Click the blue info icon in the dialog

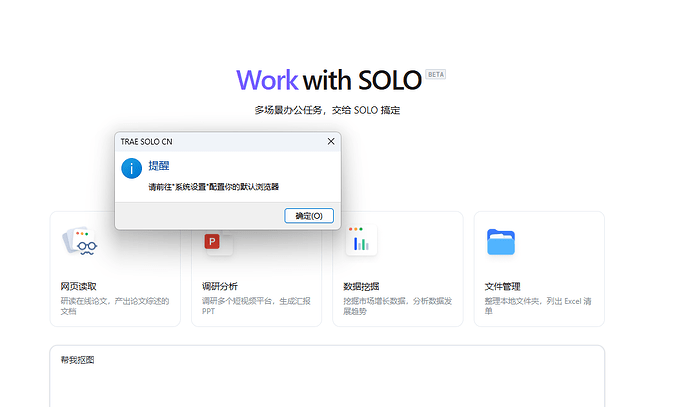click(x=132, y=169)
